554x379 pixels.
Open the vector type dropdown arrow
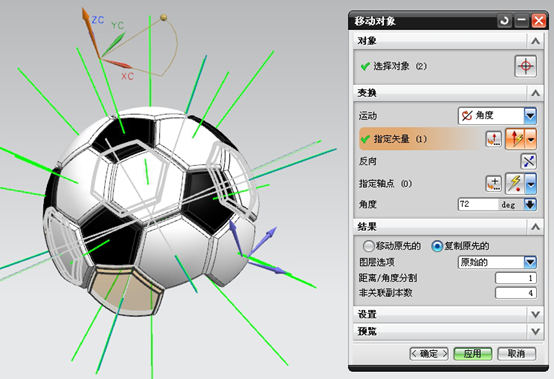click(531, 138)
